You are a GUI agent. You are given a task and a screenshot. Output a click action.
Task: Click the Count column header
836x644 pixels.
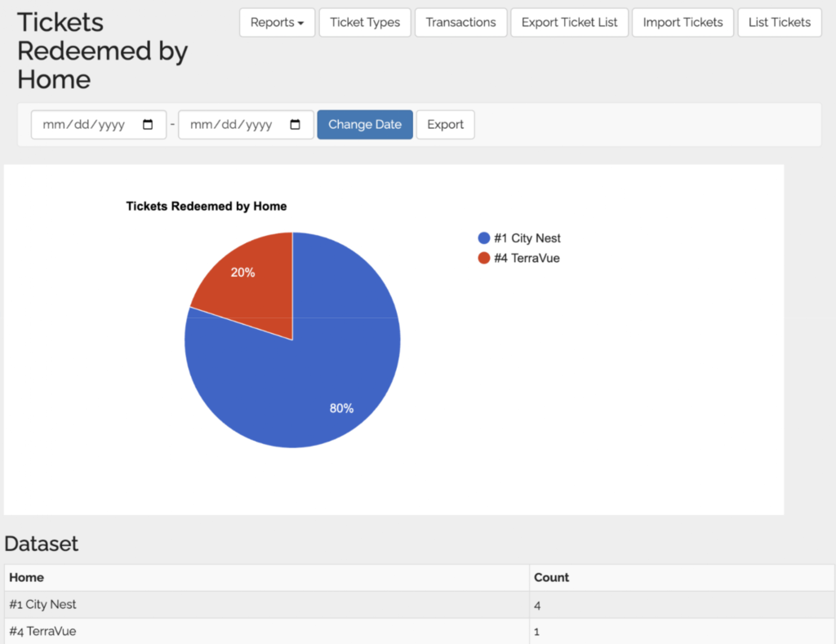(551, 577)
